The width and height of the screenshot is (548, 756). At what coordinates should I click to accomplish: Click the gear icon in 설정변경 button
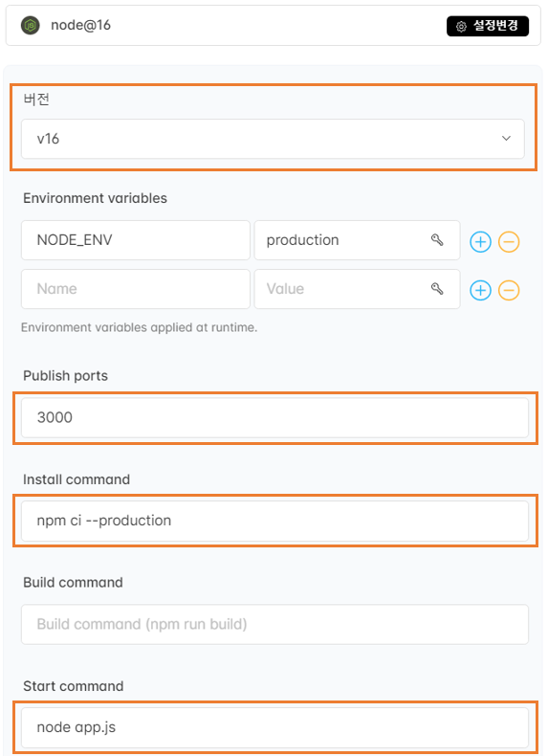tap(461, 27)
